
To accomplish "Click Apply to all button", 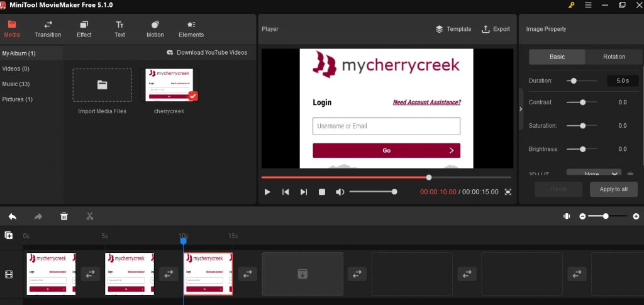I will pyautogui.click(x=614, y=189).
